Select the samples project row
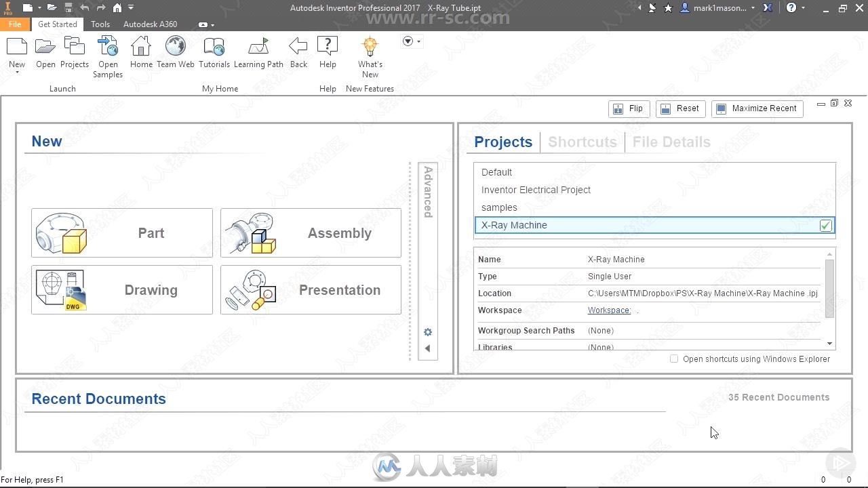 [x=654, y=207]
